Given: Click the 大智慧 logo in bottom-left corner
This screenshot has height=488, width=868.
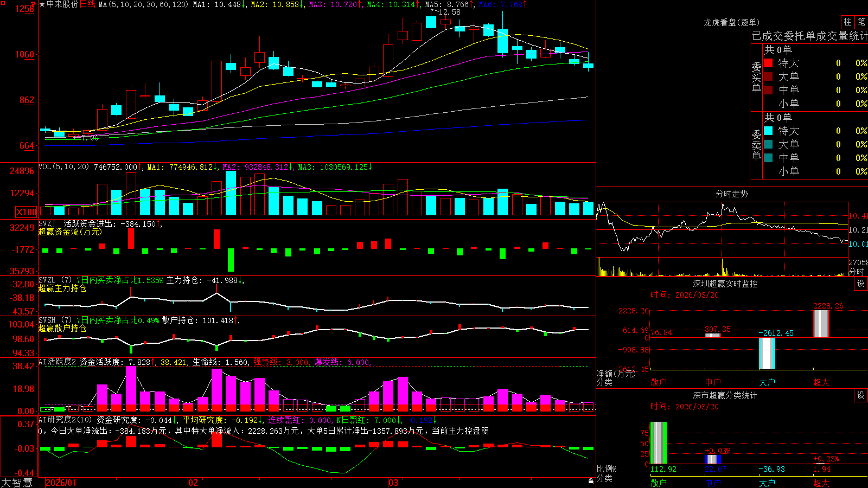Looking at the screenshot, I should pos(17,483).
